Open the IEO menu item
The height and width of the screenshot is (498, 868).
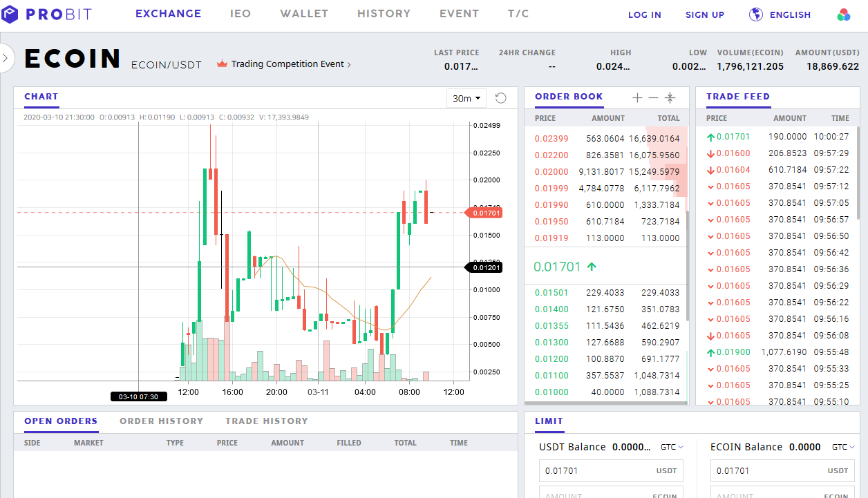(x=240, y=14)
